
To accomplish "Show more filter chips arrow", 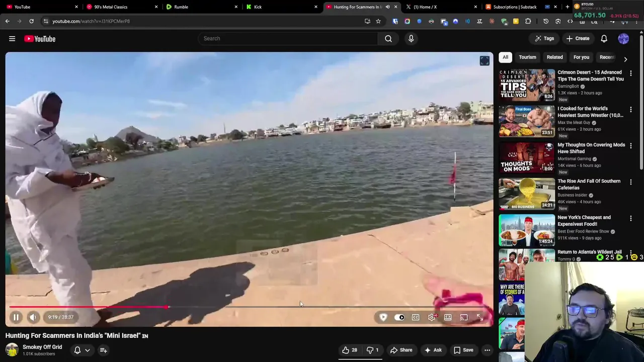I will pyautogui.click(x=625, y=59).
